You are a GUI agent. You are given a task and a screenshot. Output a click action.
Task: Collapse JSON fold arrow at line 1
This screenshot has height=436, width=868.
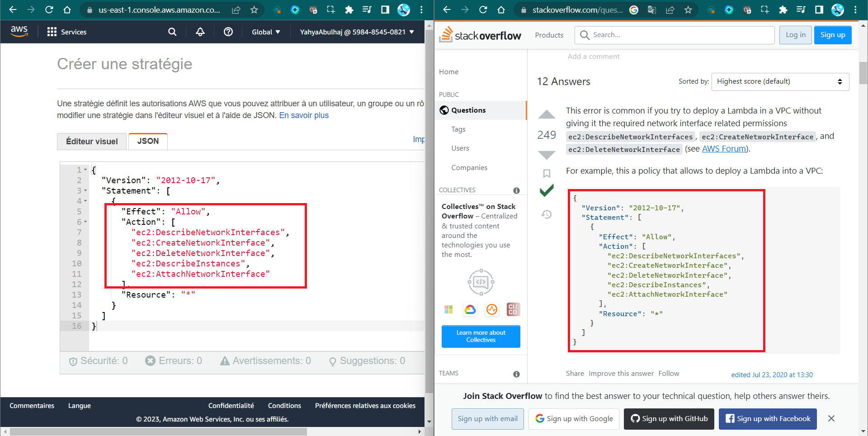[85, 170]
